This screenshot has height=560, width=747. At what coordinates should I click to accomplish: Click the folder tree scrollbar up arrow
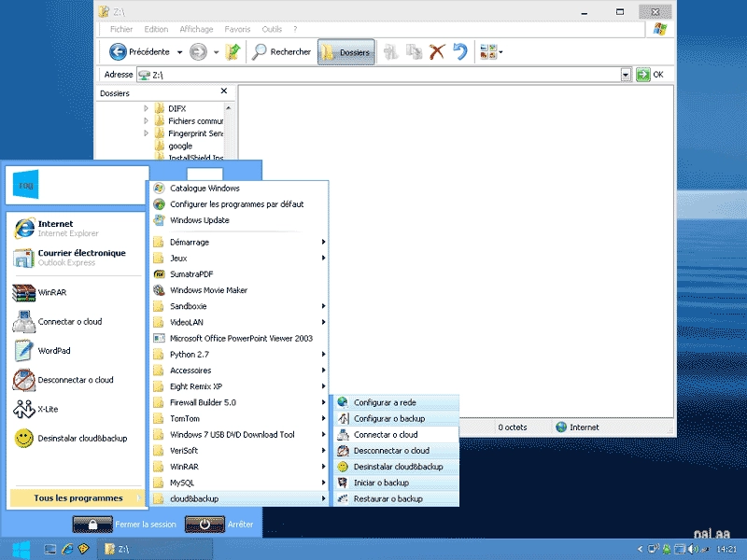(229, 108)
